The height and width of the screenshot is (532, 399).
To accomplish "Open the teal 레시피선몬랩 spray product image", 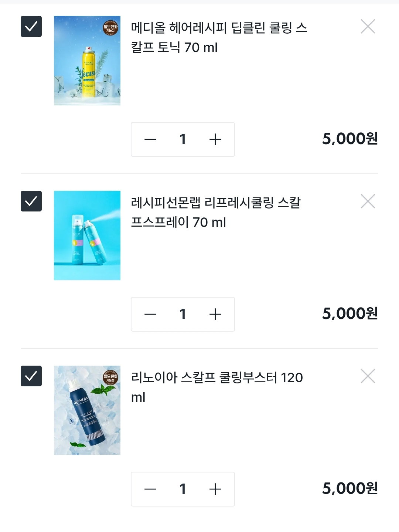I will pos(87,235).
